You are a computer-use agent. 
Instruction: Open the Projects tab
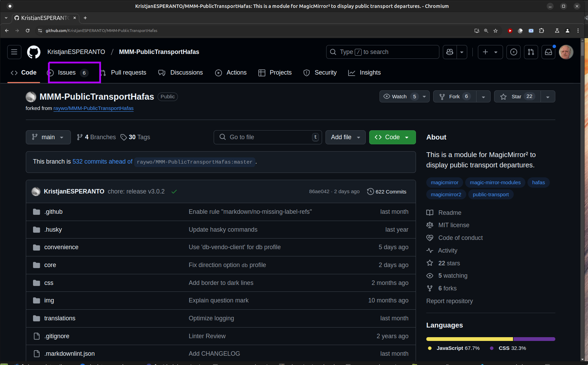coord(275,73)
